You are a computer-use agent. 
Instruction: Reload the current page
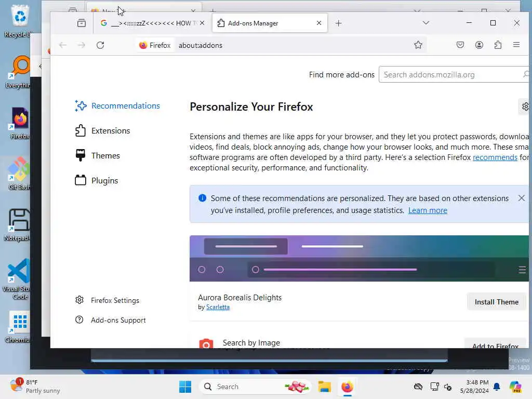pos(100,45)
